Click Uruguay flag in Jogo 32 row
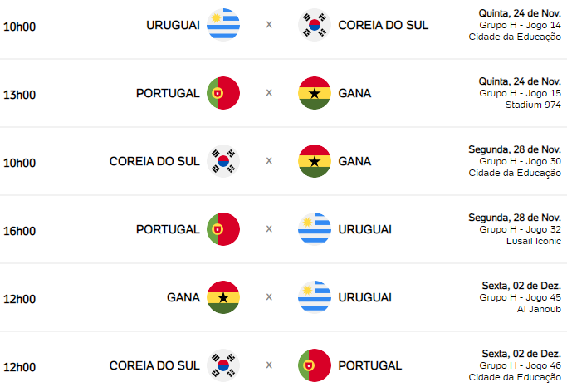Image resolution: width=567 pixels, height=392 pixels. 315,229
